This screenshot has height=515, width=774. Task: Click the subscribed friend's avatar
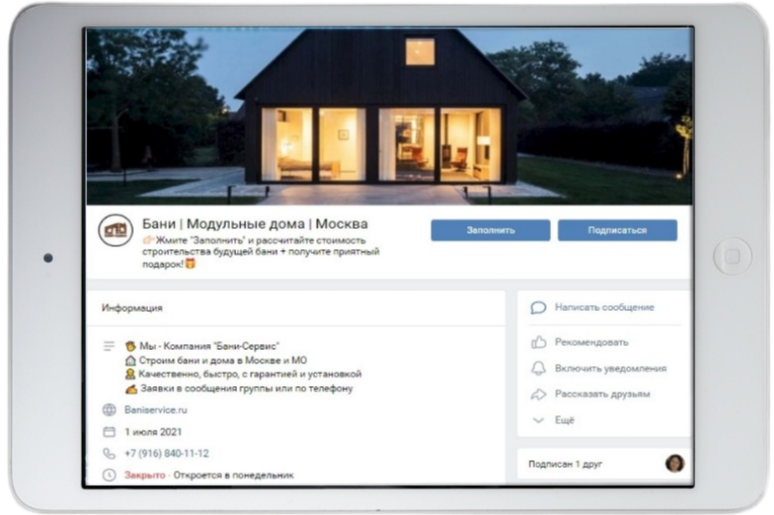(675, 464)
